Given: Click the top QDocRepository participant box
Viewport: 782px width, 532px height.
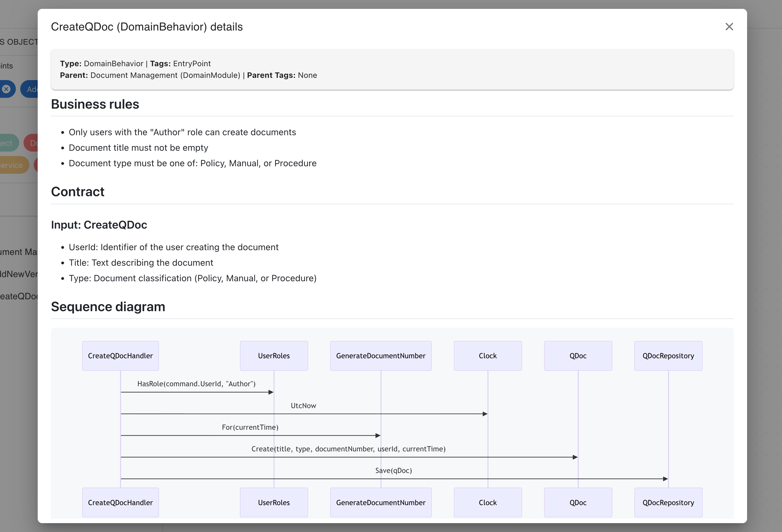Looking at the screenshot, I should pos(668,356).
